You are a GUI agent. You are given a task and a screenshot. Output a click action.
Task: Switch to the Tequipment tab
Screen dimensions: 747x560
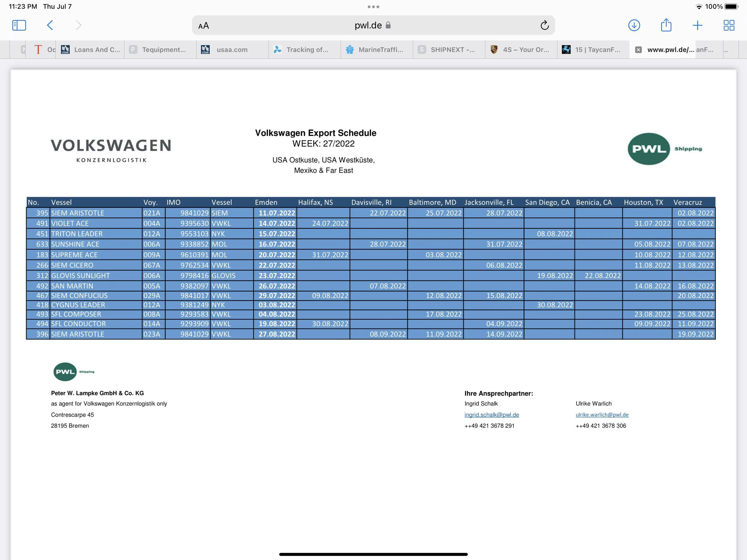tap(161, 50)
